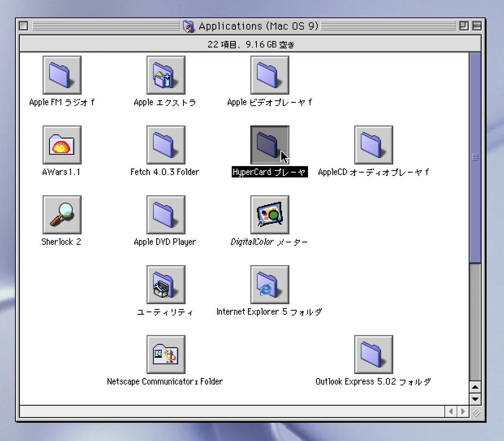Click the highlighted HyperCard プレーヤ name label
Image resolution: width=504 pixels, height=441 pixels.
pos(269,172)
